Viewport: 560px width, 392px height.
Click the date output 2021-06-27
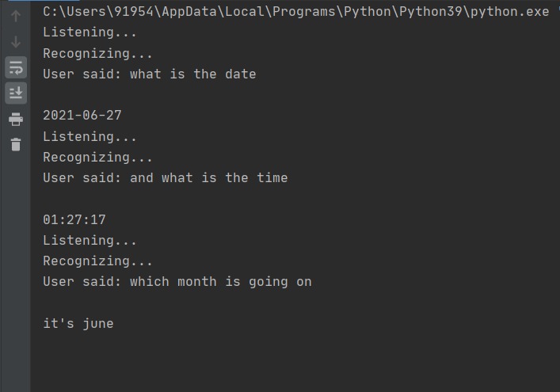(82, 116)
